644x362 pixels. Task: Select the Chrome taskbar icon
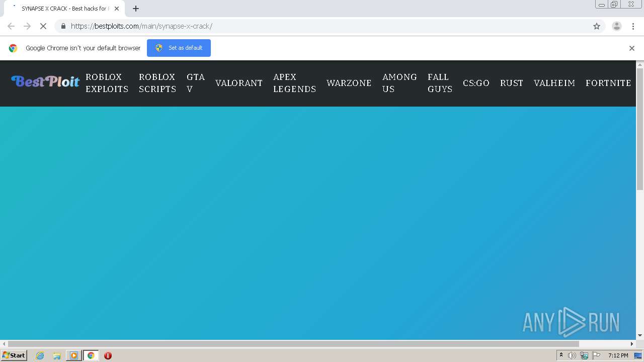91,355
